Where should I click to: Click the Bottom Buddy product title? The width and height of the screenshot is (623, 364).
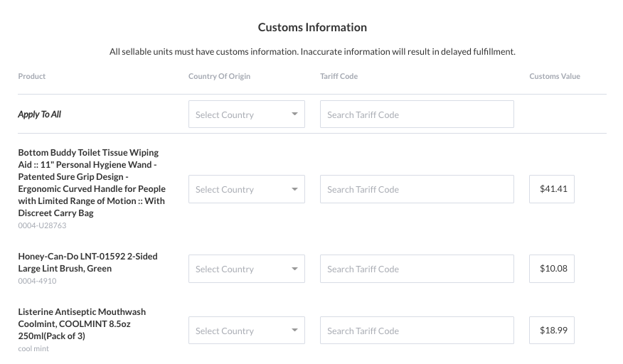coord(92,183)
